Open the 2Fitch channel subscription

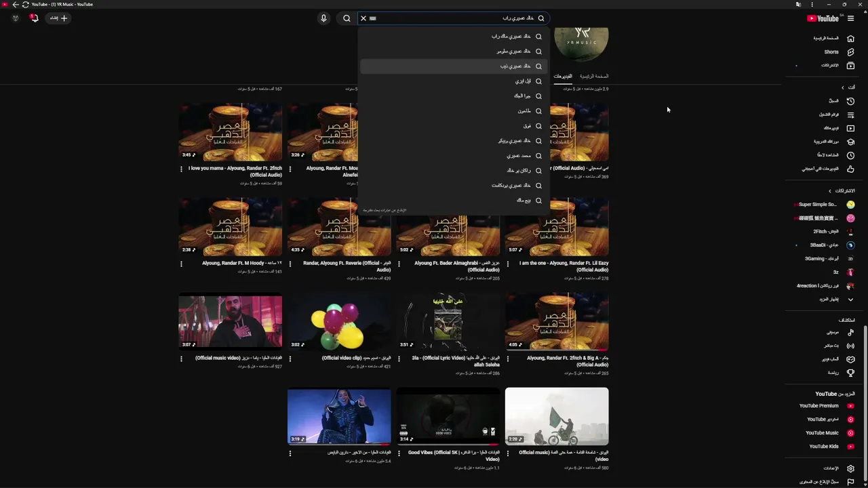(x=833, y=232)
